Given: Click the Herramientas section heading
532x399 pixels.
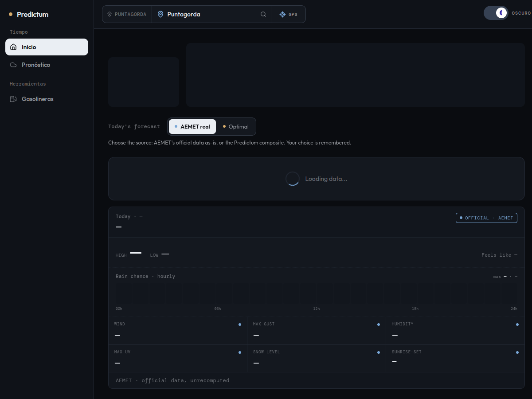Looking at the screenshot, I should click(28, 84).
